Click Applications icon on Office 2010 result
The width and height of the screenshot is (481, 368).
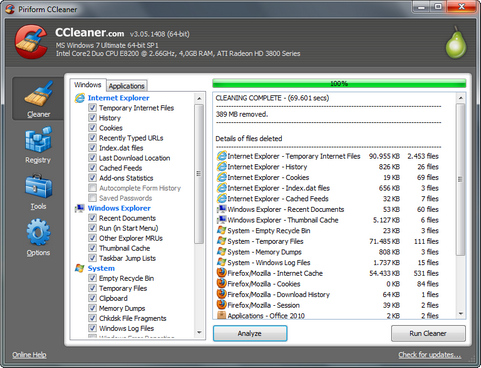coord(221,315)
